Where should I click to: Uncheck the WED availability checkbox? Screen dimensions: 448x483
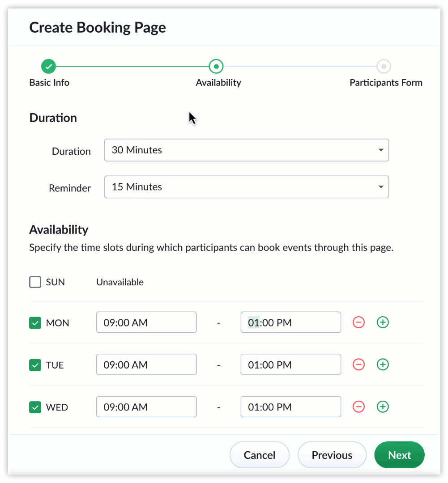point(35,407)
